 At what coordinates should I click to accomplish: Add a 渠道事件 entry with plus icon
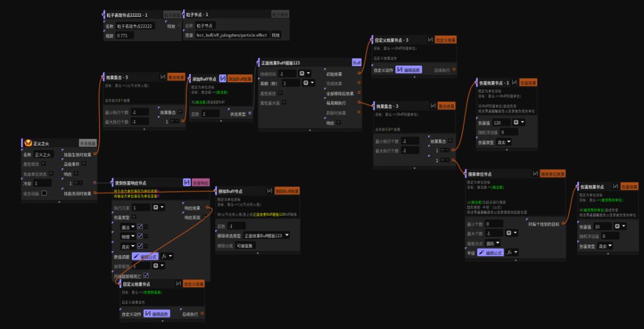click(84, 163)
